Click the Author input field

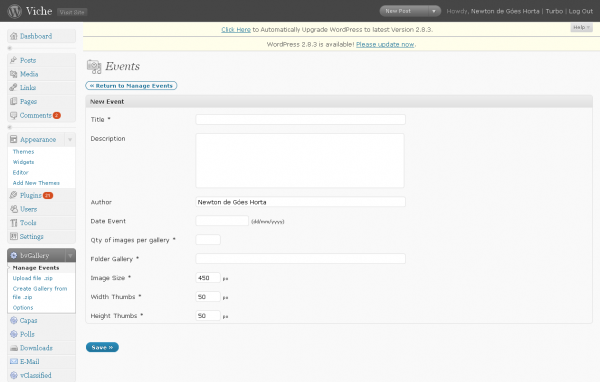tap(300, 202)
